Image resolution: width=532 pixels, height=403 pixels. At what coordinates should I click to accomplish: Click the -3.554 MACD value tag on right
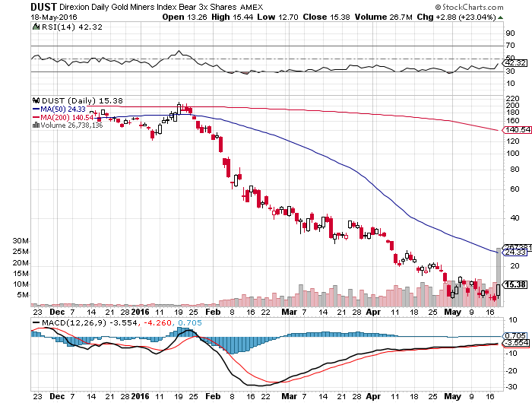coord(516,343)
